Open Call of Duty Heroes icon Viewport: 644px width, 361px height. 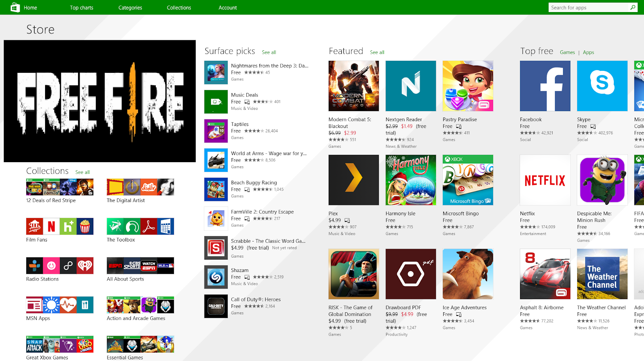(x=216, y=306)
